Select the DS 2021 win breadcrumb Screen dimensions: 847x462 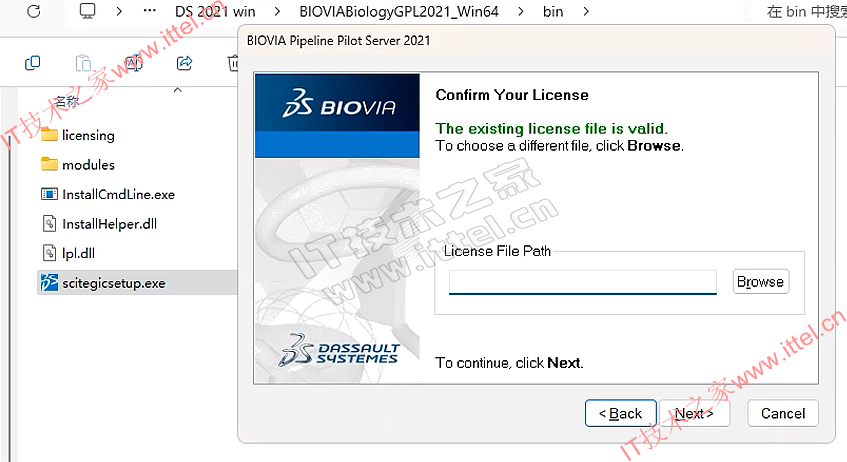[215, 11]
